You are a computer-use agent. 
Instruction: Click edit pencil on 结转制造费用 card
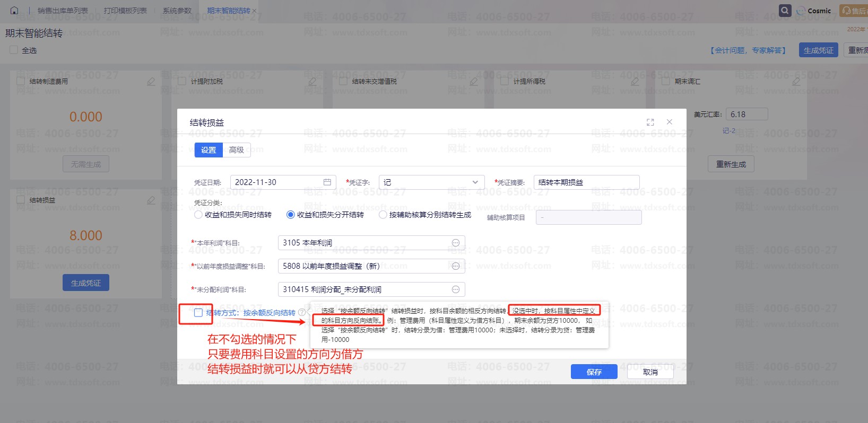pos(151,82)
